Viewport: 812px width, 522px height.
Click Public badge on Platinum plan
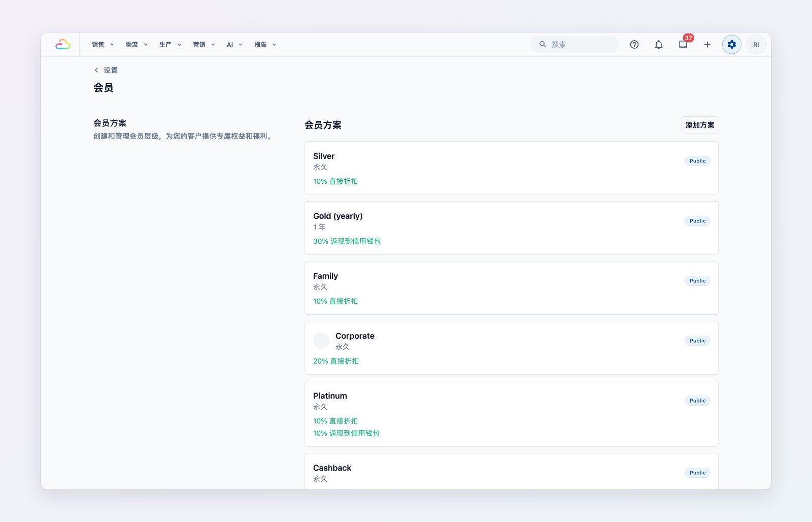point(698,401)
